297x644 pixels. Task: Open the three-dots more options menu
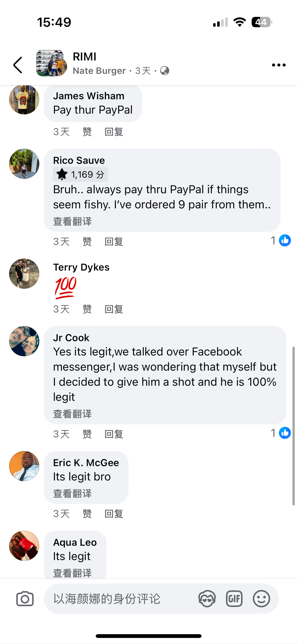tap(279, 65)
